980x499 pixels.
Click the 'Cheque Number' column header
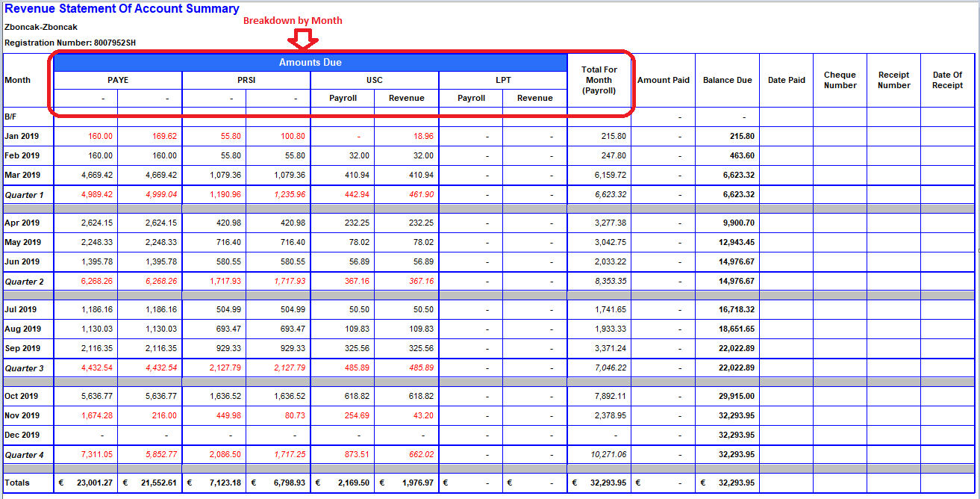pos(840,80)
